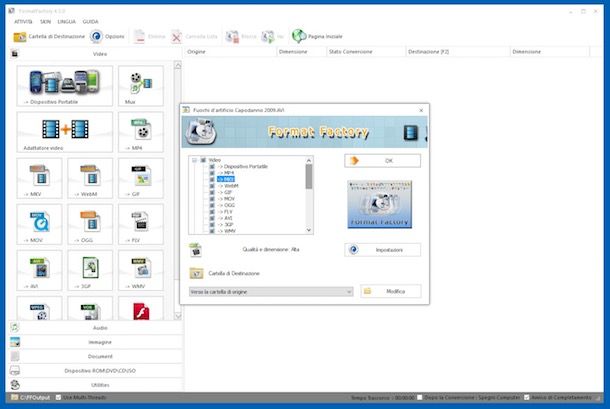Expand the Audio section
Screen dimensions: 610x409
point(95,328)
